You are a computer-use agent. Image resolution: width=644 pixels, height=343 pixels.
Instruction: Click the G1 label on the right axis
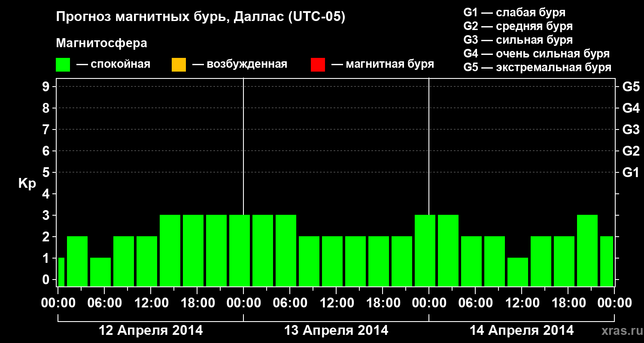(x=631, y=172)
